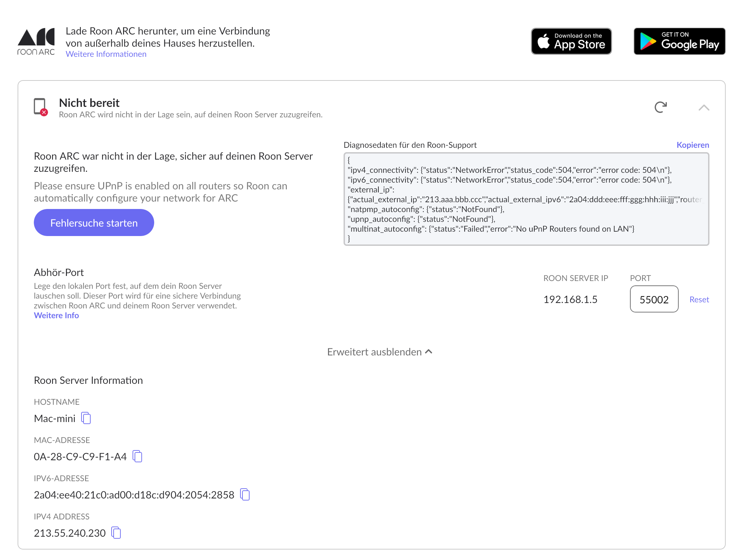Open the Google Play download badge
Image resolution: width=748 pixels, height=560 pixels.
coord(679,41)
